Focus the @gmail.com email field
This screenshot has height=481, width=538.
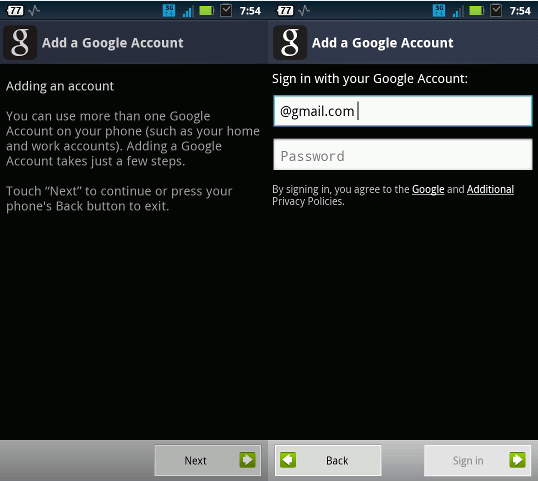pyautogui.click(x=402, y=111)
